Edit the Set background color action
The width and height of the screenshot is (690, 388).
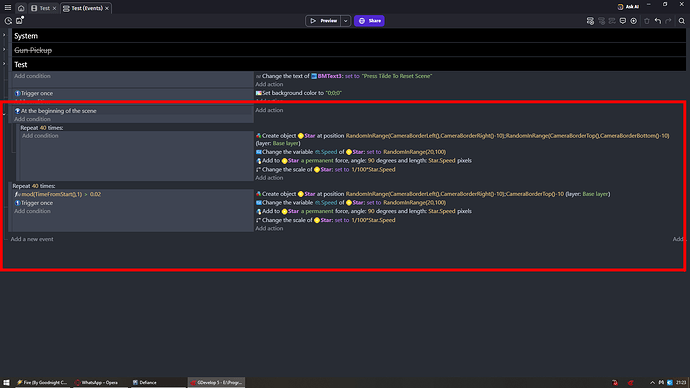tap(299, 93)
